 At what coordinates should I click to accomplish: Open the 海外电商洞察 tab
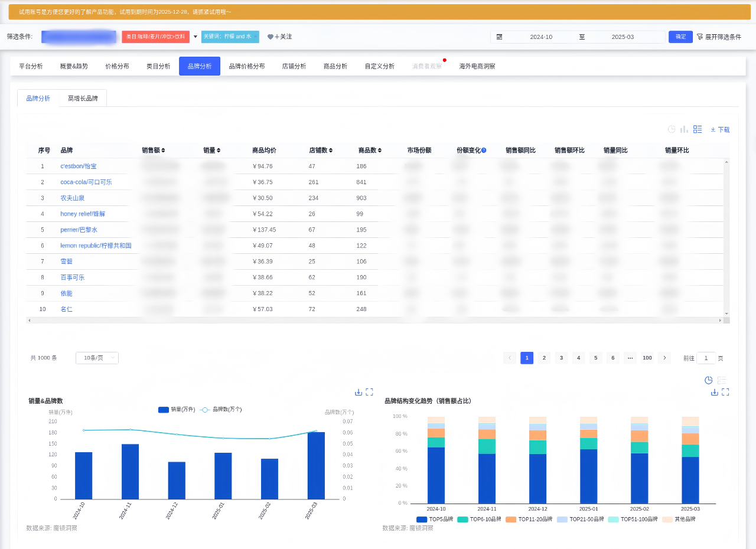(x=477, y=66)
